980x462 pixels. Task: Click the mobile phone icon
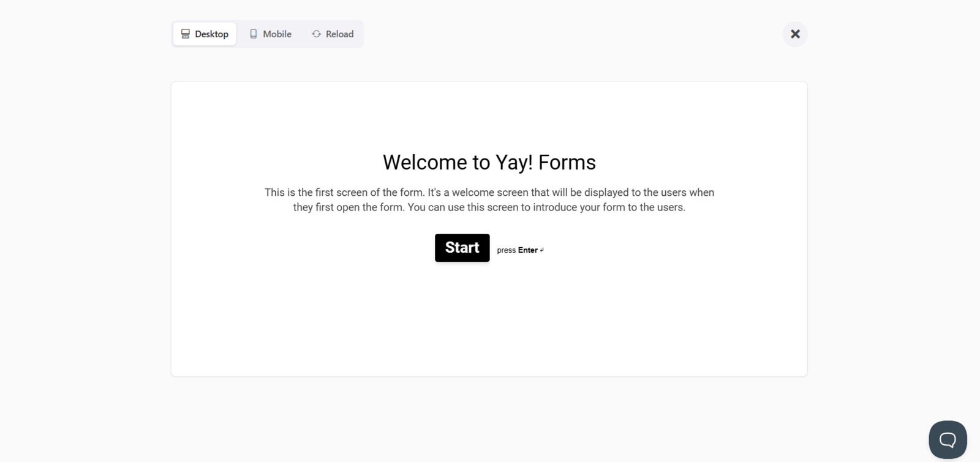click(x=254, y=34)
